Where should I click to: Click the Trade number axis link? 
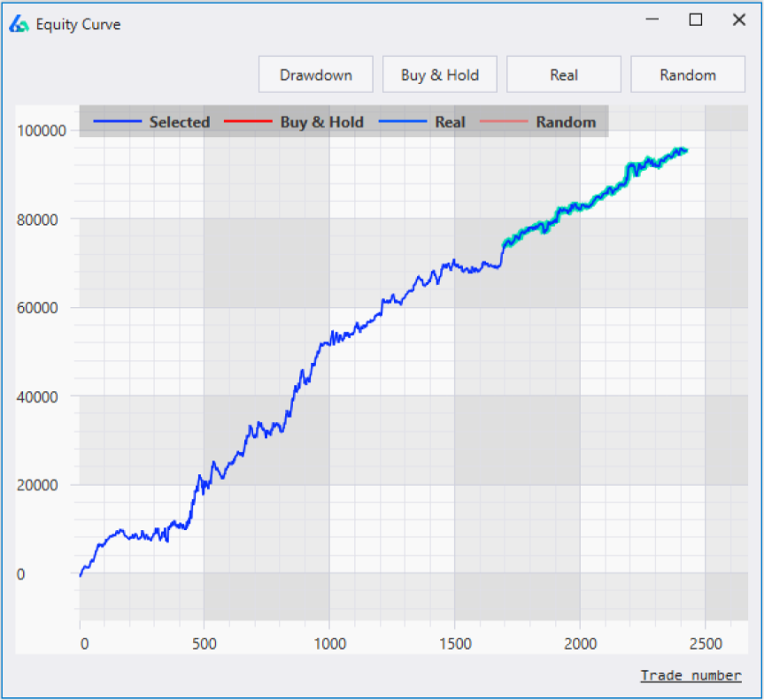(691, 675)
